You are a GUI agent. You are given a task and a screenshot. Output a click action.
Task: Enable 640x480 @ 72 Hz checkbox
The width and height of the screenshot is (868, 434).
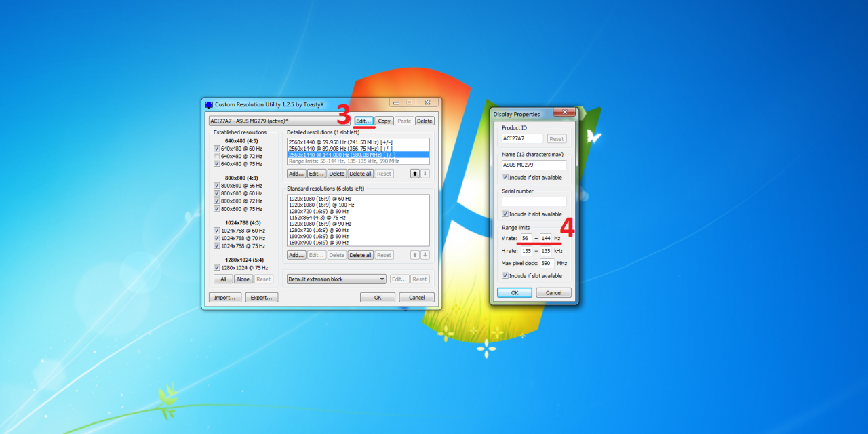tap(217, 156)
